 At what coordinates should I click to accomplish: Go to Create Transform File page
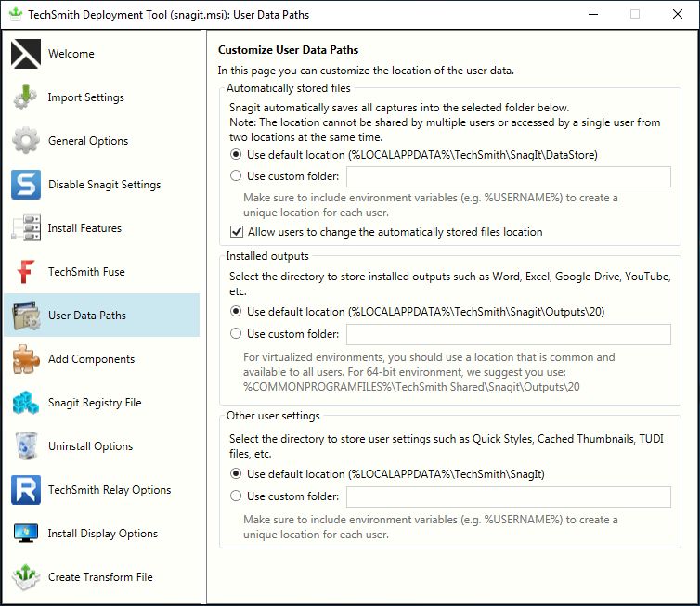[x=102, y=577]
